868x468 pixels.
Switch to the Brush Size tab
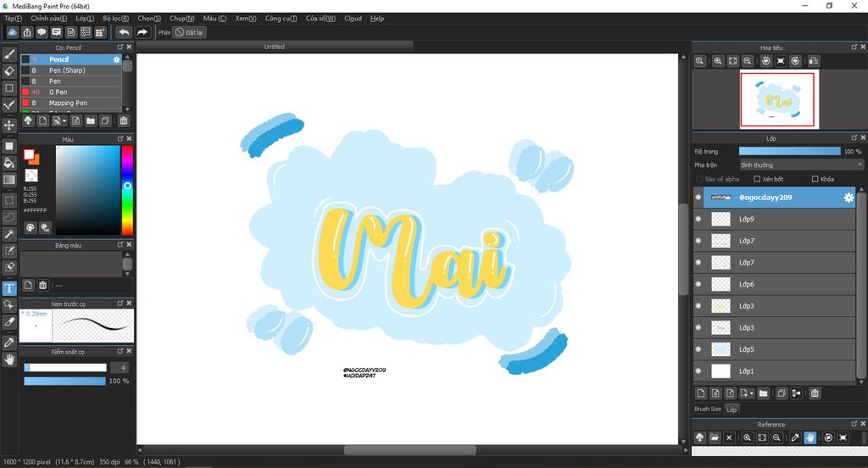point(708,409)
